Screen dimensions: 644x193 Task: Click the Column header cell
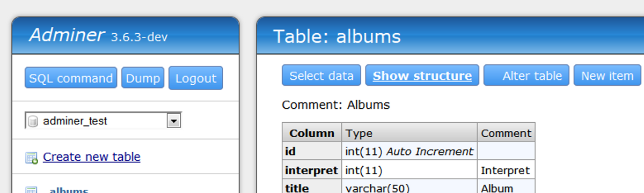(312, 133)
